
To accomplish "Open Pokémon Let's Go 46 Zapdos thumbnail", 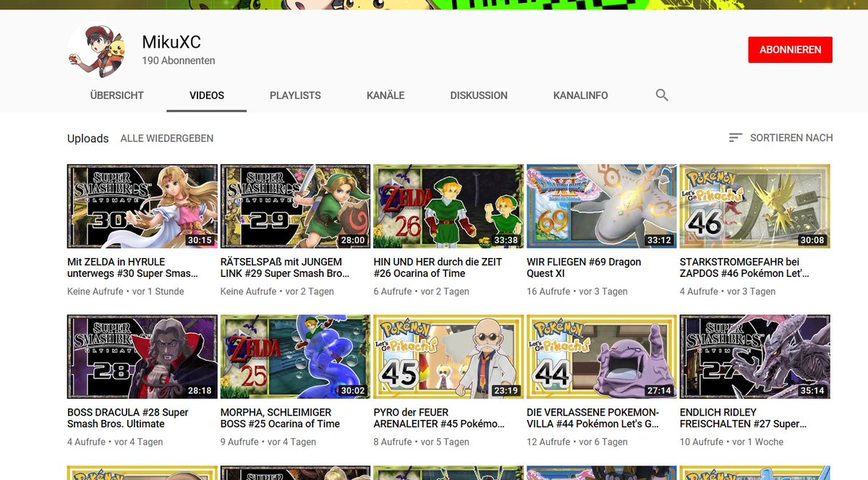I will [755, 206].
